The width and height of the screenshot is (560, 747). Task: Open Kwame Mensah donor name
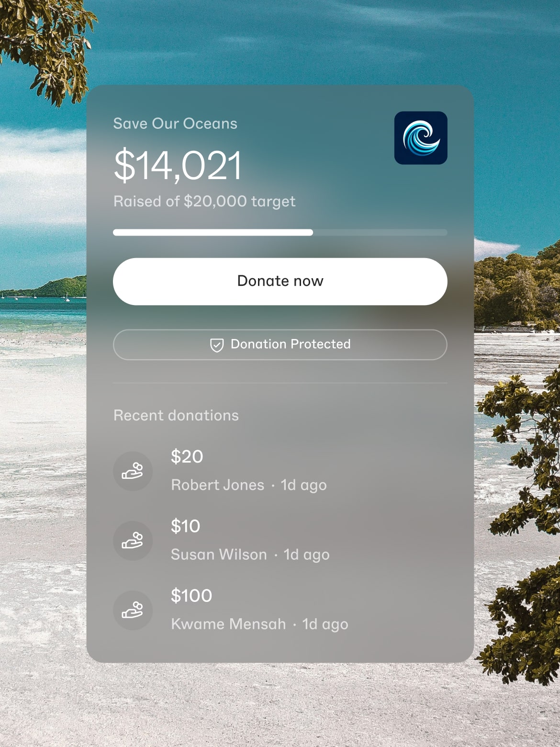[x=229, y=623]
